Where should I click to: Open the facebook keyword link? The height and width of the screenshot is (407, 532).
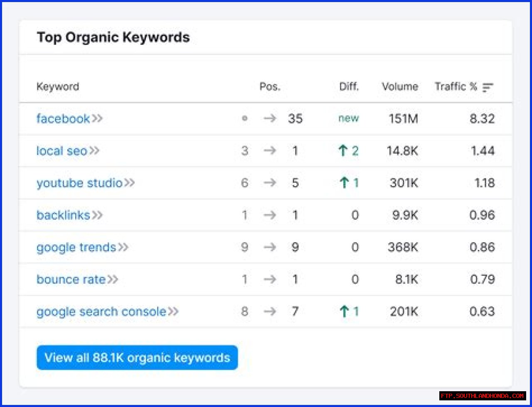(x=63, y=119)
